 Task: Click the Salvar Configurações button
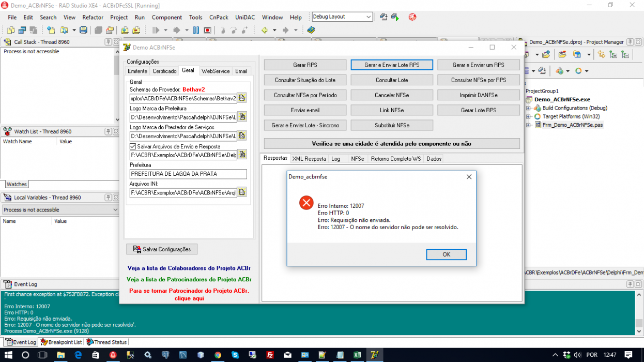(162, 249)
